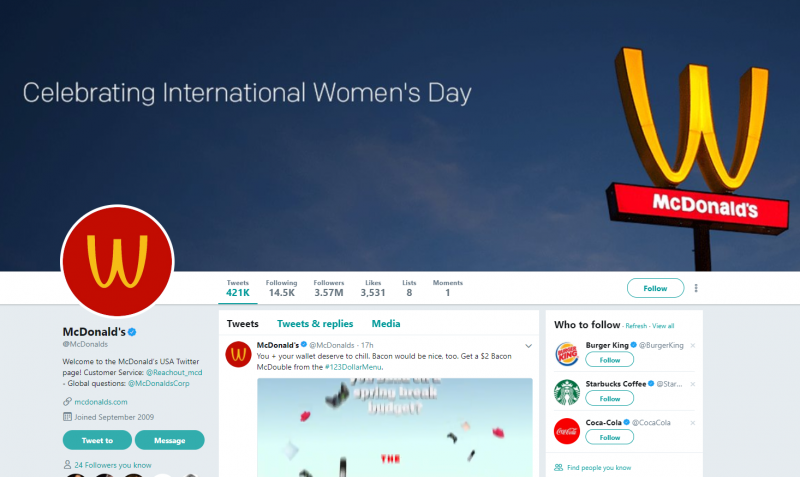Dismiss the Burger King follow suggestion
Image resolution: width=800 pixels, height=477 pixels.
[692, 345]
